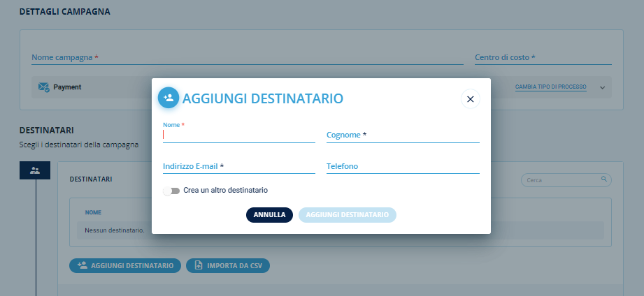Click the person-plus icon below the recipients table
Viewport: 644px width, 296px height.
83,266
